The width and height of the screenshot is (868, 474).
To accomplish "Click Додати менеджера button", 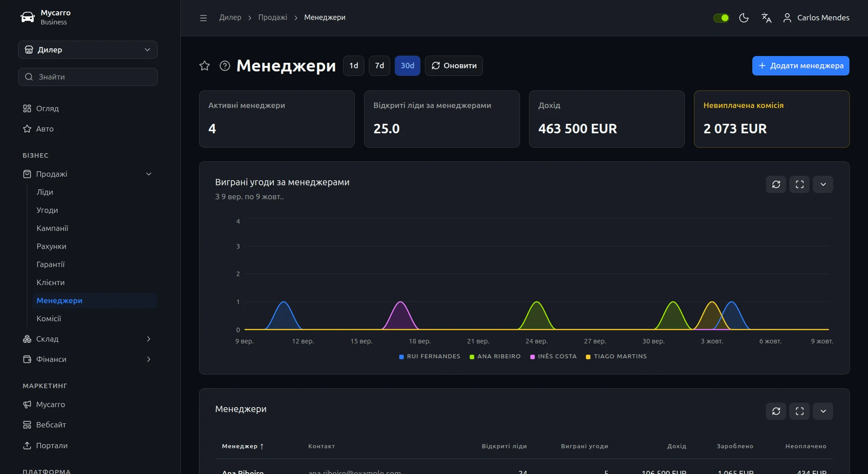I will tap(800, 66).
